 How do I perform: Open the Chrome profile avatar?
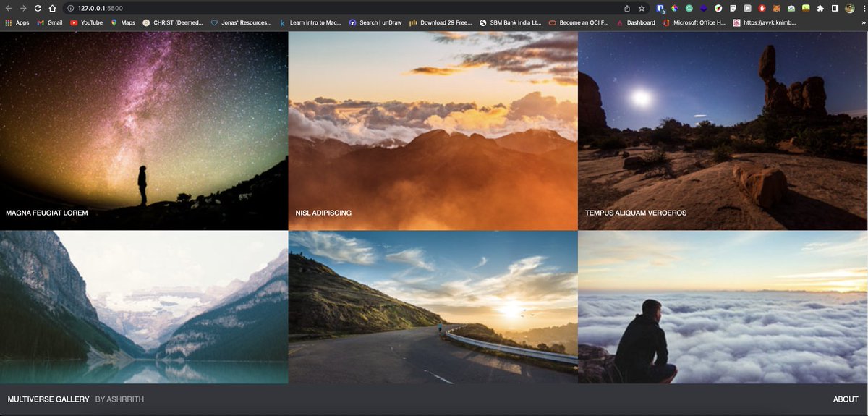point(849,8)
